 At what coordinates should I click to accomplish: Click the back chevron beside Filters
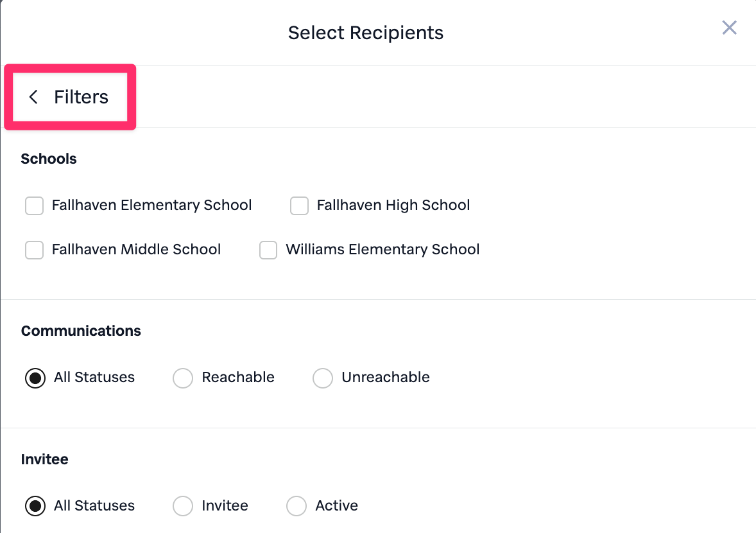(x=33, y=97)
